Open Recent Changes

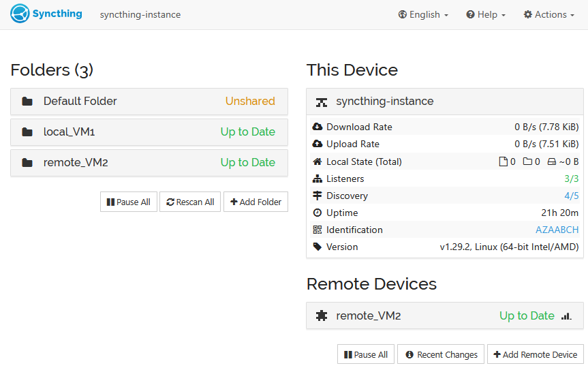[x=441, y=354]
